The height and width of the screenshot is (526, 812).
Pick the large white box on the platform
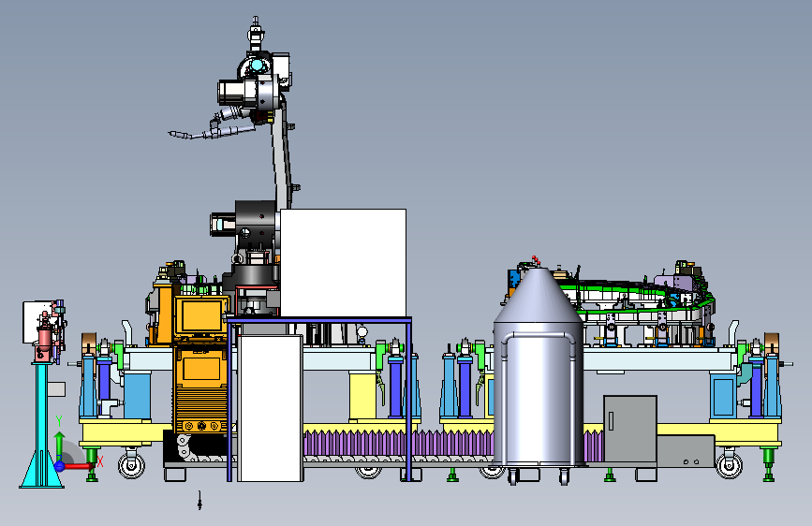(x=343, y=262)
